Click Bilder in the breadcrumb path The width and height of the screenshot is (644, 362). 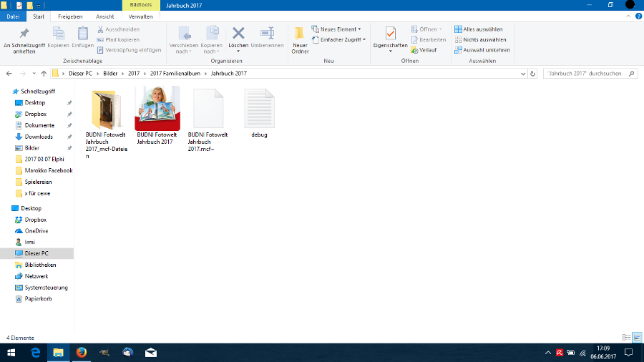pos(110,74)
